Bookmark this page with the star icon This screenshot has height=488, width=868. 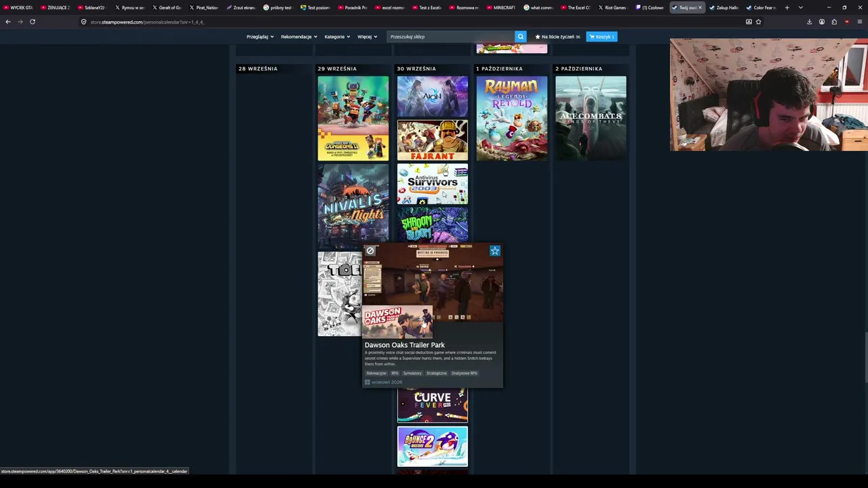coord(758,22)
